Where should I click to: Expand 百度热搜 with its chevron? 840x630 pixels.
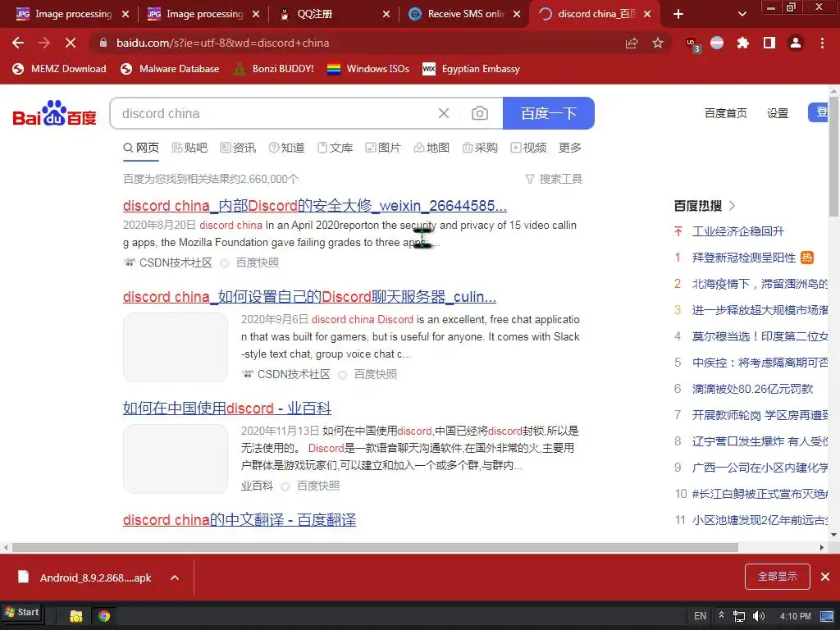(x=733, y=206)
